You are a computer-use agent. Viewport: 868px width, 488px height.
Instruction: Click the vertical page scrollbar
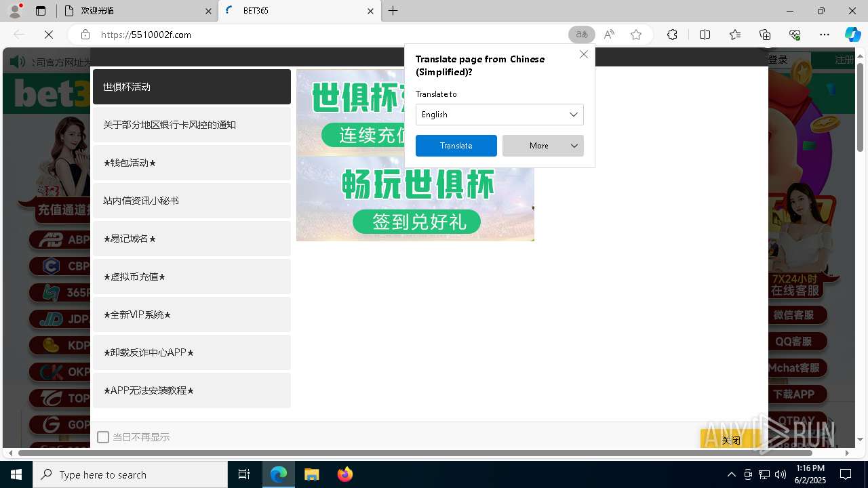pyautogui.click(x=860, y=107)
